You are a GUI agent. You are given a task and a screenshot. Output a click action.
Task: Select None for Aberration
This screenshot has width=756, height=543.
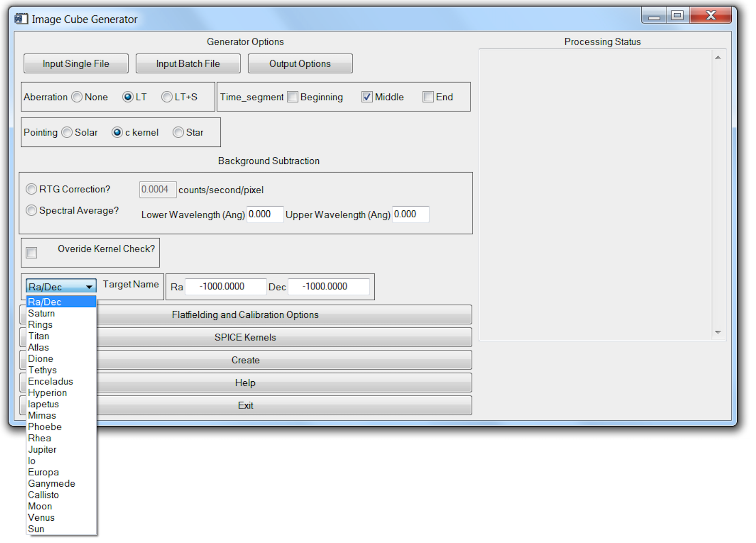(77, 97)
